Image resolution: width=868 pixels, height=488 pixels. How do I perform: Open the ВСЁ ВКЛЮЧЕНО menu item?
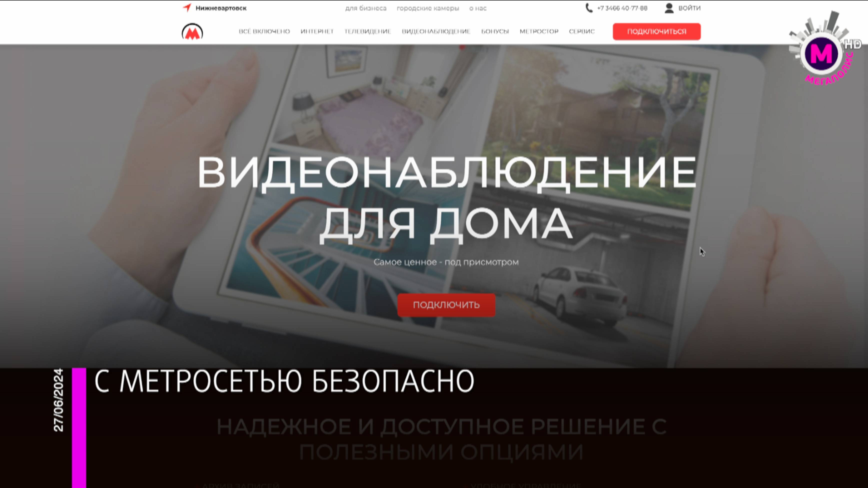pyautogui.click(x=264, y=31)
